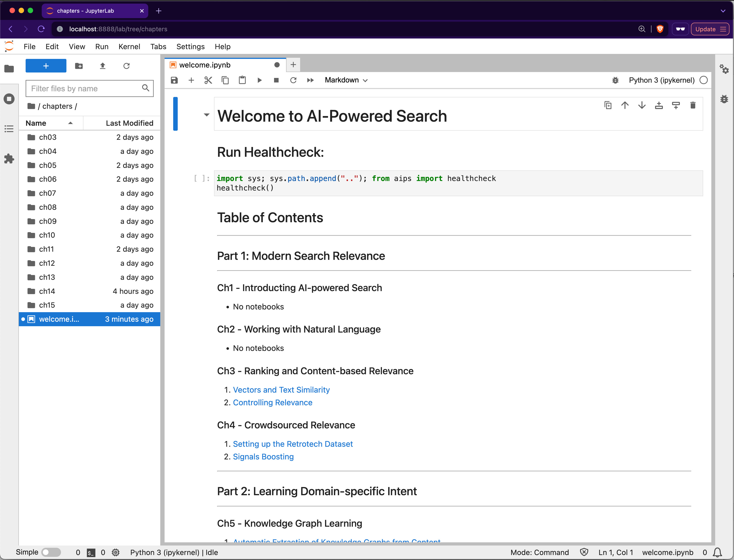Enable the debugger bug icon in toolbar
Screen dimensions: 734x560
click(615, 80)
